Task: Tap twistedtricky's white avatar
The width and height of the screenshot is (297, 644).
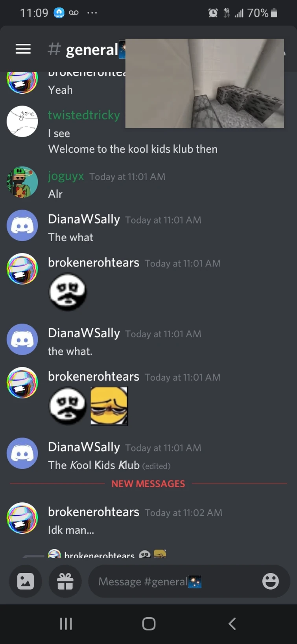Action: [x=22, y=121]
